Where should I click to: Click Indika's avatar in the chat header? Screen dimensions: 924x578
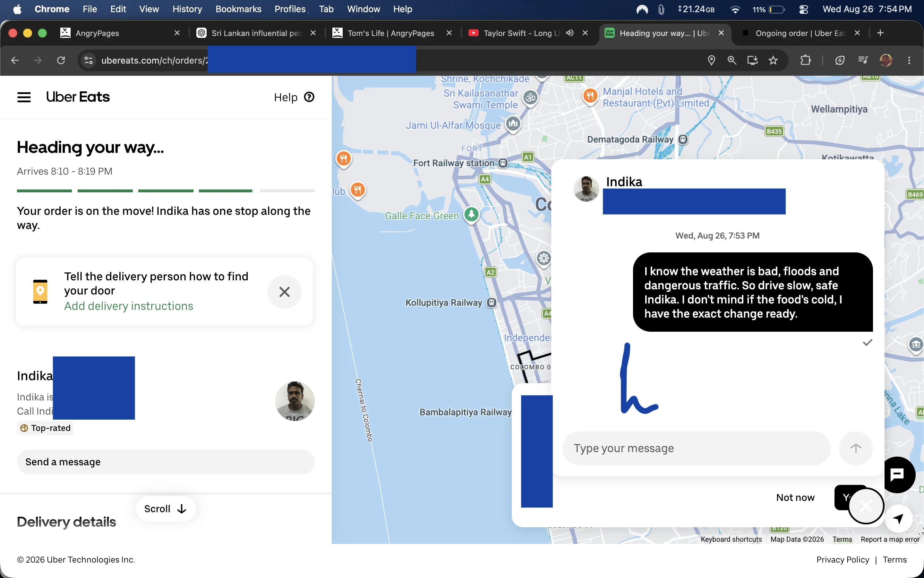coord(586,188)
